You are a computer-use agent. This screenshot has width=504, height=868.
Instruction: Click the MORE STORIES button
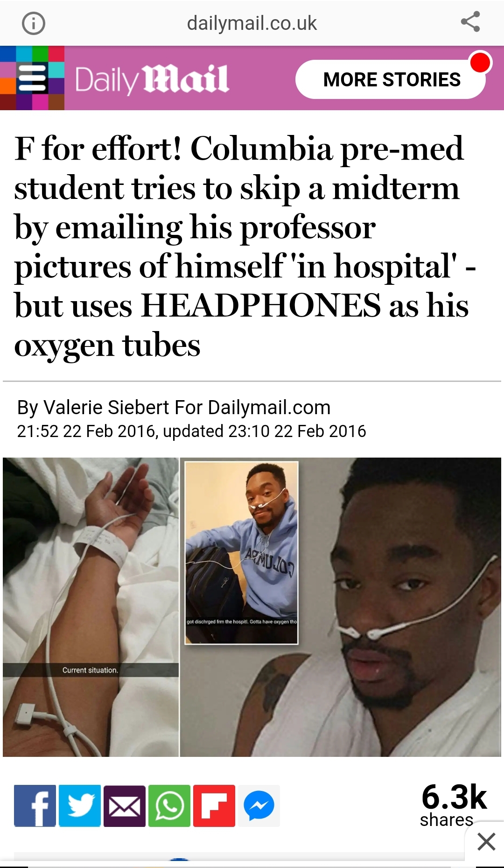coord(391,79)
